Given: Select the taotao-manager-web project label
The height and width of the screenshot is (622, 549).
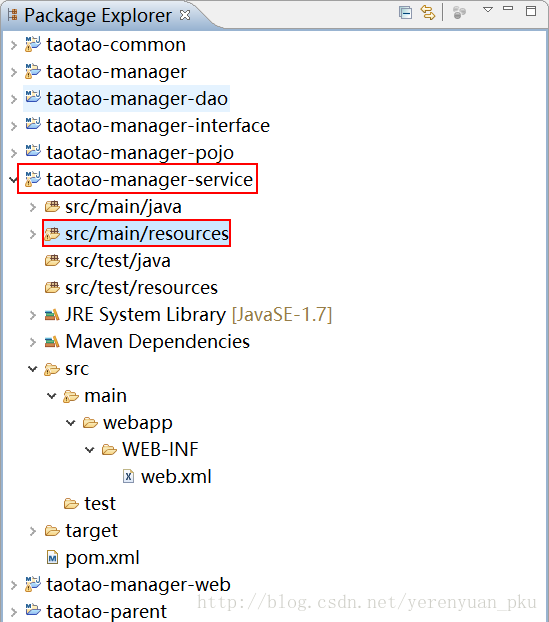Looking at the screenshot, I should coord(138,585).
